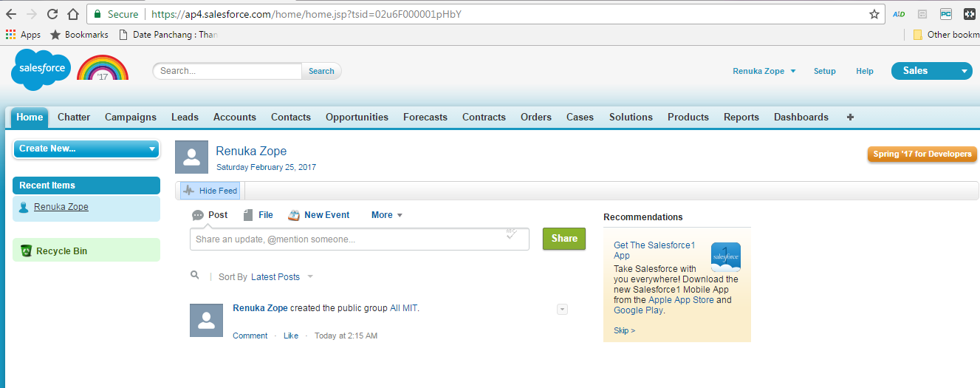Open the Sort By Latest Posts dropdown

pyautogui.click(x=281, y=277)
